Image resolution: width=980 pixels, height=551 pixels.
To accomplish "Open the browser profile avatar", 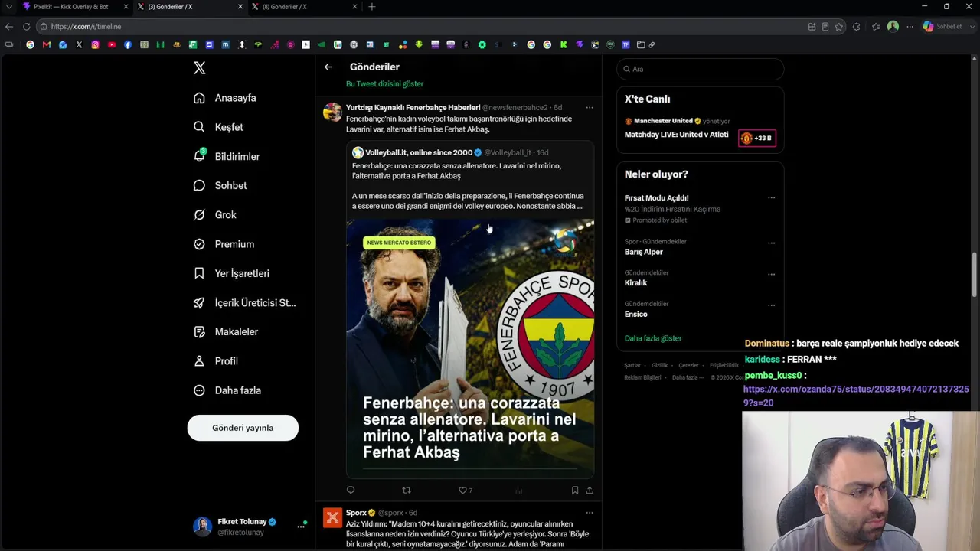I will click(x=893, y=27).
